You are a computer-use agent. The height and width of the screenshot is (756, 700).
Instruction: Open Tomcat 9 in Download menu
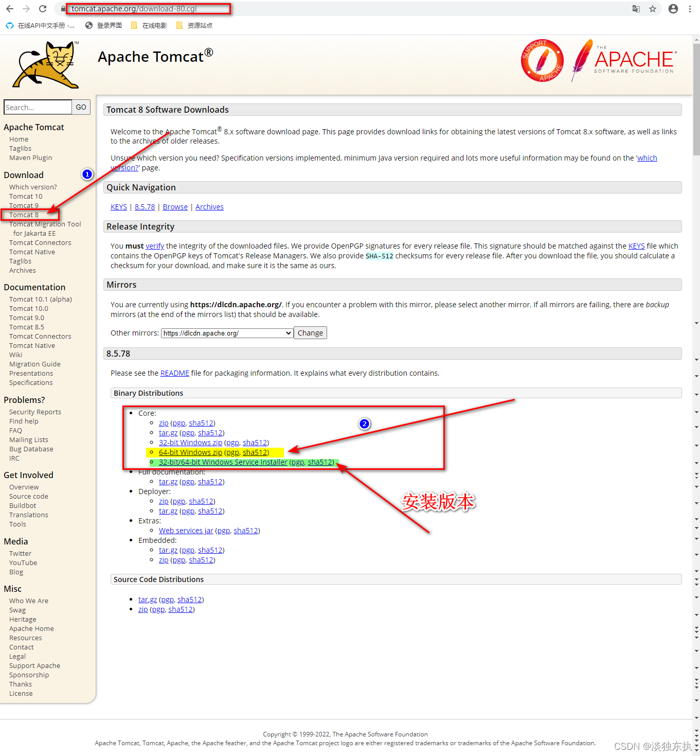pos(24,205)
